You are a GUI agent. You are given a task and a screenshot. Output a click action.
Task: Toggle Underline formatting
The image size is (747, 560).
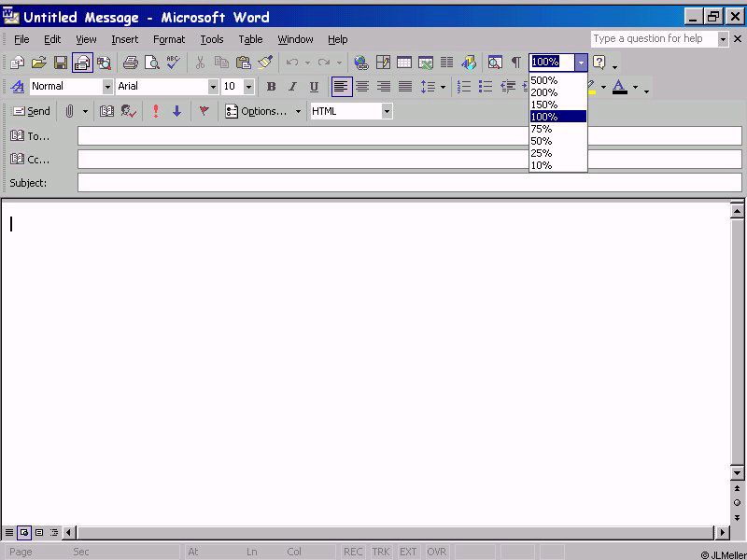coord(314,87)
